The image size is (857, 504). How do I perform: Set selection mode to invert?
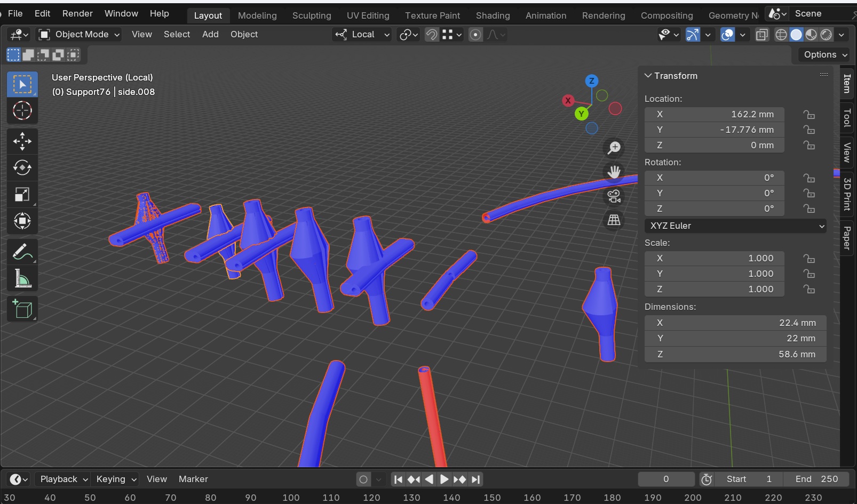coord(58,54)
